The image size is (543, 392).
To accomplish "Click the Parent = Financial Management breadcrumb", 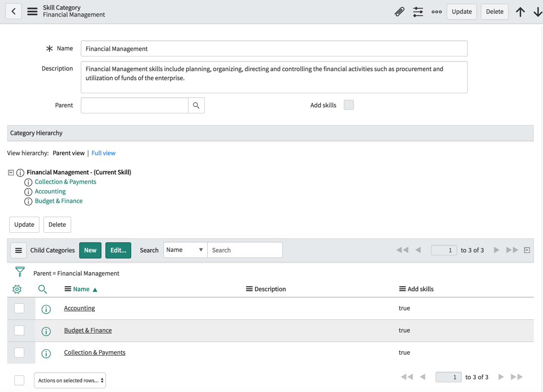I will pos(76,273).
